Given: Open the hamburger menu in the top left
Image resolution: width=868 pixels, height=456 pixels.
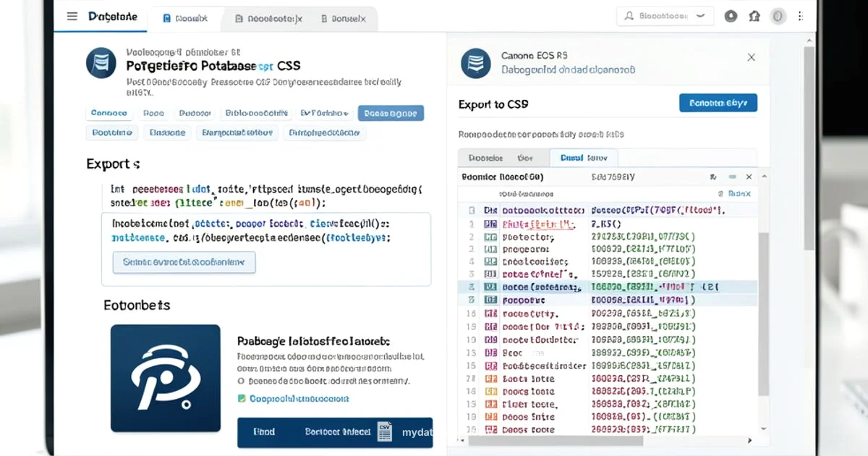Looking at the screenshot, I should coord(72,16).
